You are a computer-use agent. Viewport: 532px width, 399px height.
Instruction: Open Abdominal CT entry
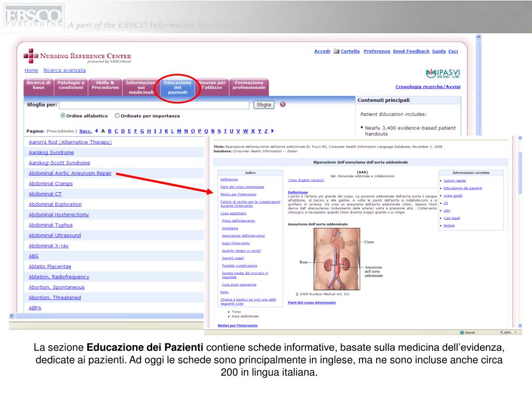coord(45,194)
